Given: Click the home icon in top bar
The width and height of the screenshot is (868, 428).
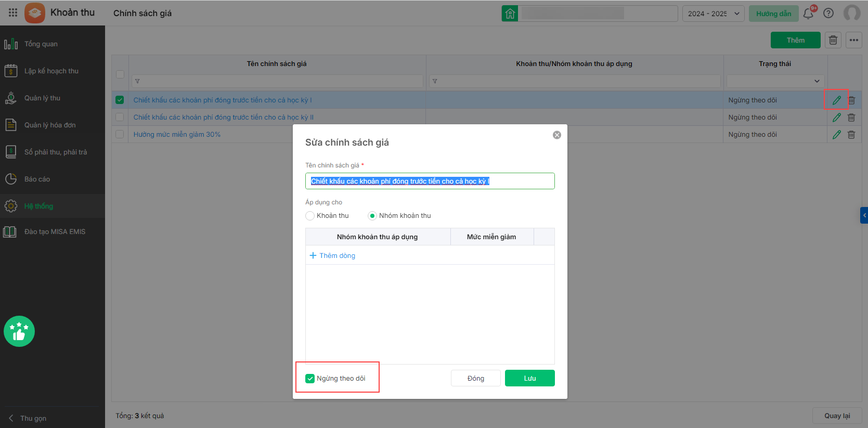Looking at the screenshot, I should pos(510,14).
